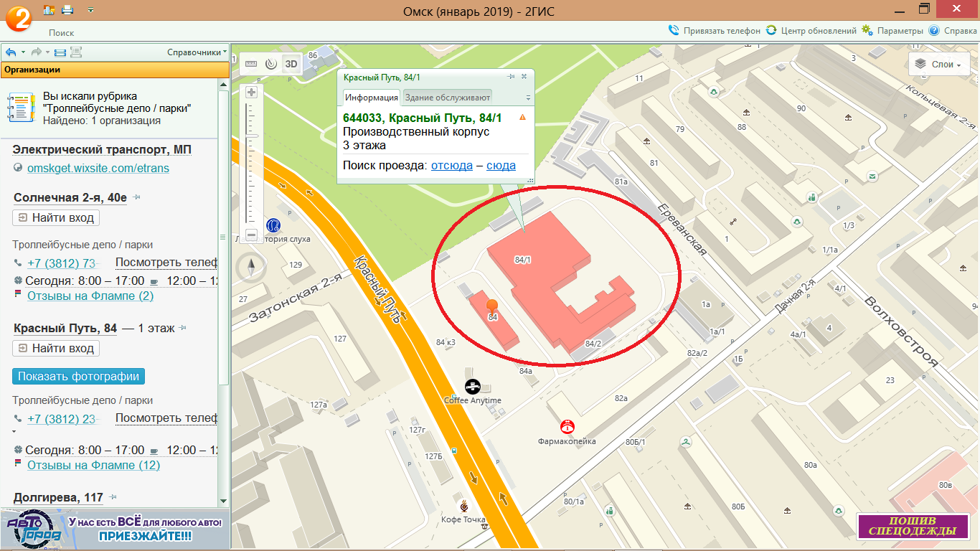Open the Поиск ribbon tab

click(x=61, y=33)
